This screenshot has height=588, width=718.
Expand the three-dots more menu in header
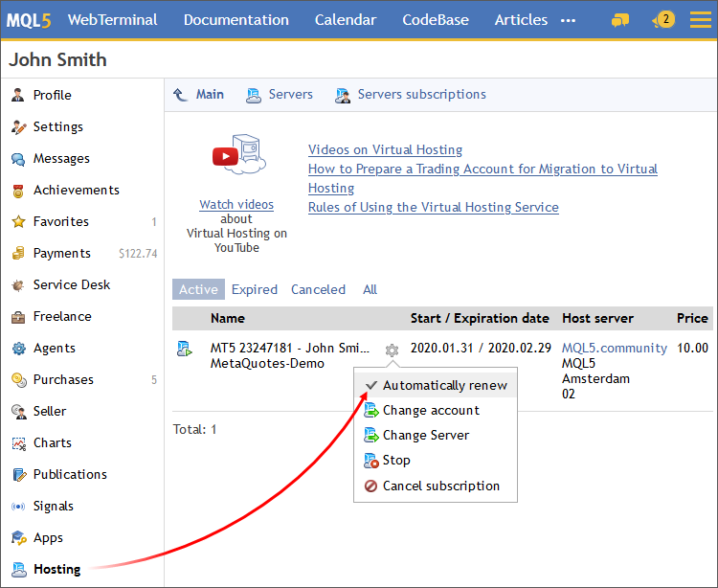(568, 20)
